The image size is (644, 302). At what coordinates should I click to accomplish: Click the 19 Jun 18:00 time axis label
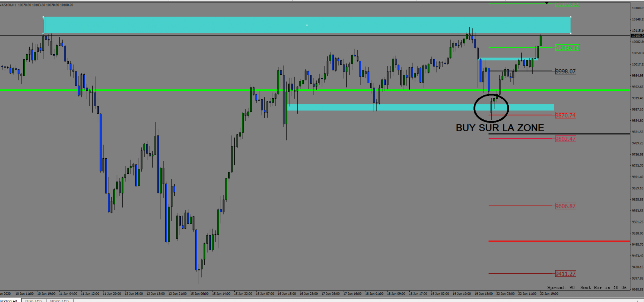(483, 294)
